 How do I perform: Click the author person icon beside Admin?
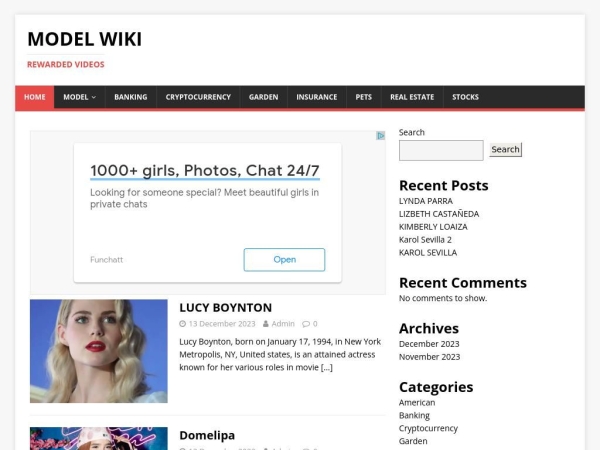[266, 324]
